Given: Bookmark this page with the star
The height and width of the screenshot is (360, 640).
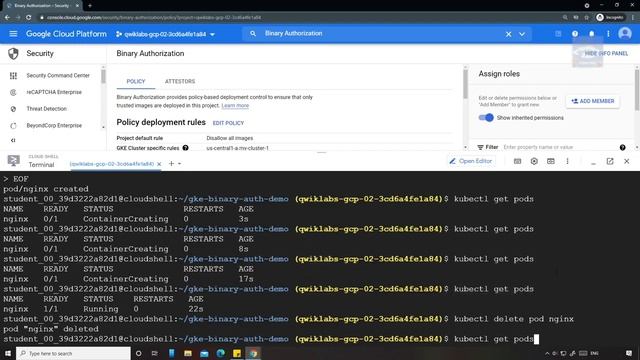Looking at the screenshot, I should click(587, 18).
